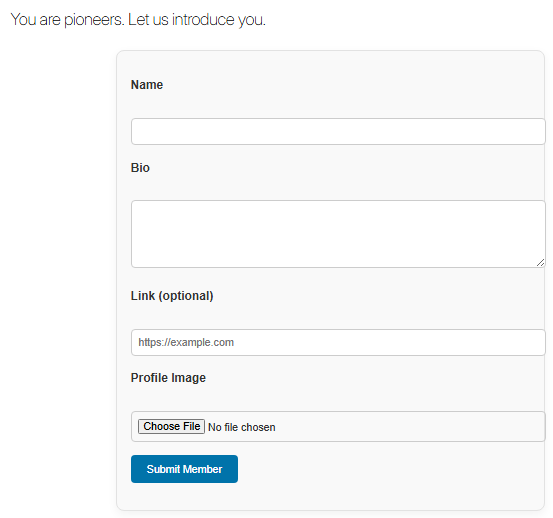553x518 pixels.
Task: Click blank panel area below Submit Member
Action: (330, 496)
